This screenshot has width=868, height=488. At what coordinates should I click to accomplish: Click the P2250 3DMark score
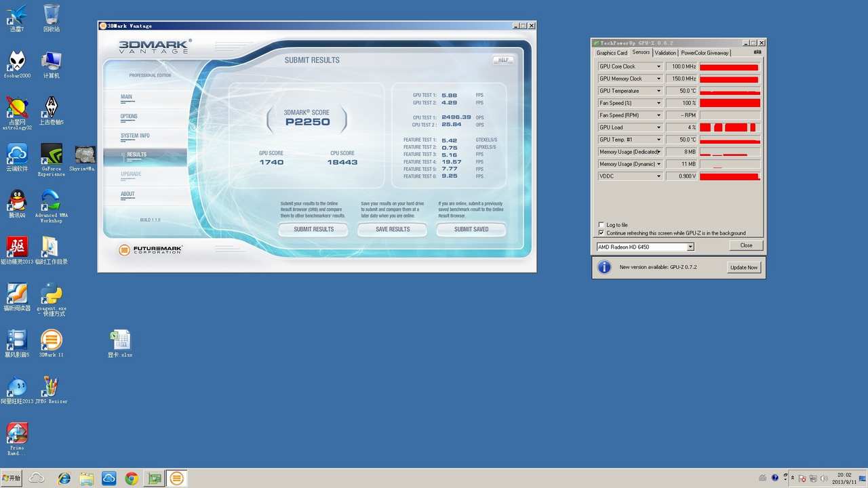(x=307, y=122)
